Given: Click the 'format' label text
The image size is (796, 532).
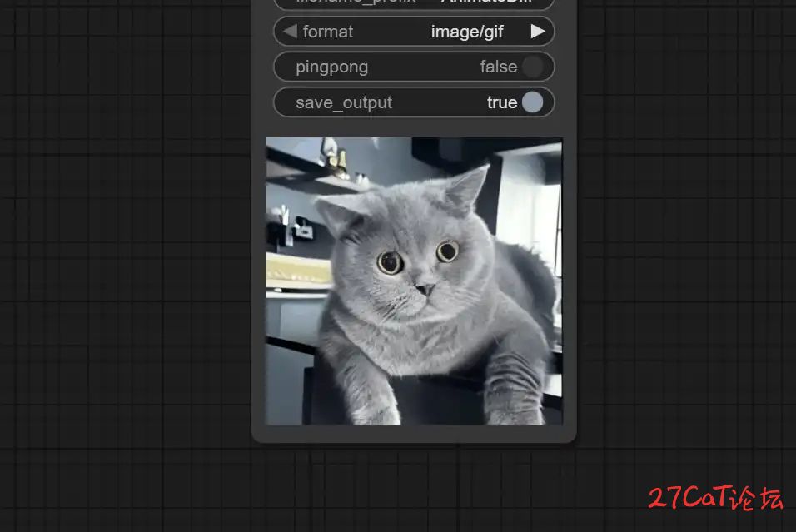Looking at the screenshot, I should click(328, 32).
